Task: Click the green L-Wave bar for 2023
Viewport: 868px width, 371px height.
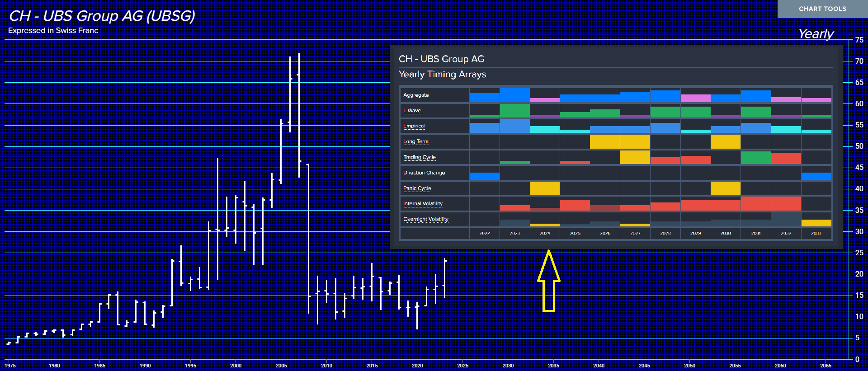Action: tap(514, 111)
